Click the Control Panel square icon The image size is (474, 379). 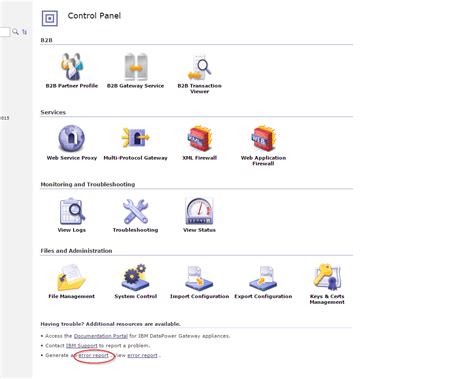click(50, 18)
